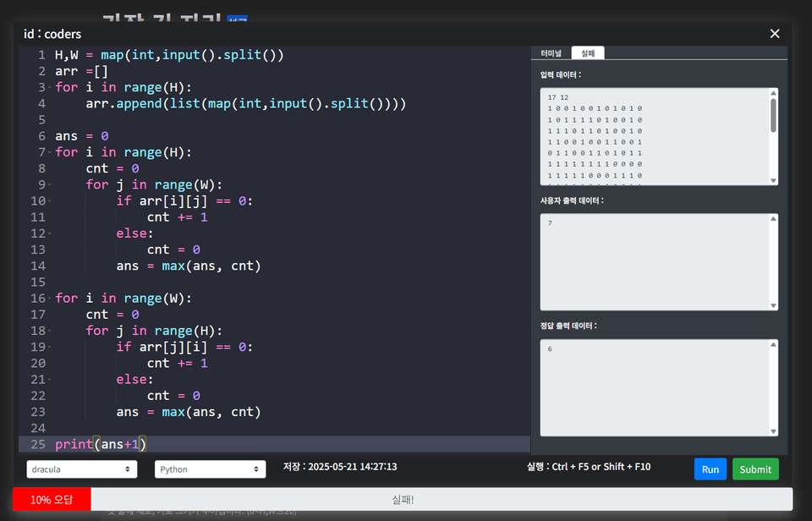Click 'for i in range(W):' on line 16

click(123, 299)
